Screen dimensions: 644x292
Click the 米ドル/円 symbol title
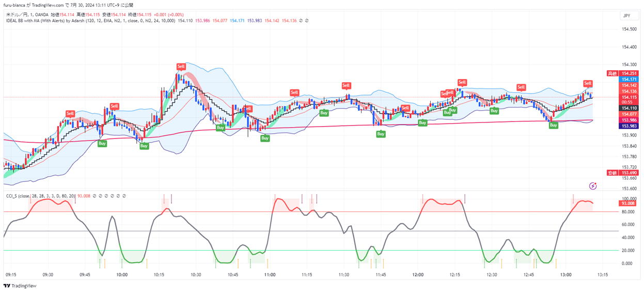pyautogui.click(x=17, y=14)
